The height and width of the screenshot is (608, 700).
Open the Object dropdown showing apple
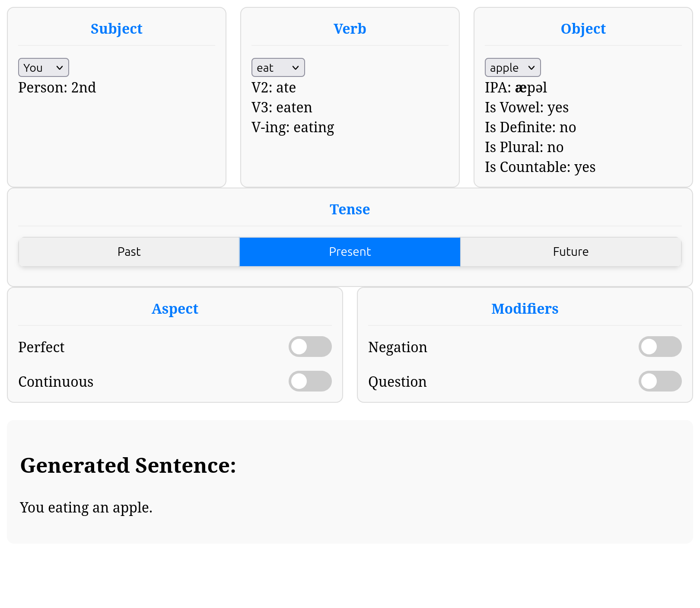(x=512, y=67)
